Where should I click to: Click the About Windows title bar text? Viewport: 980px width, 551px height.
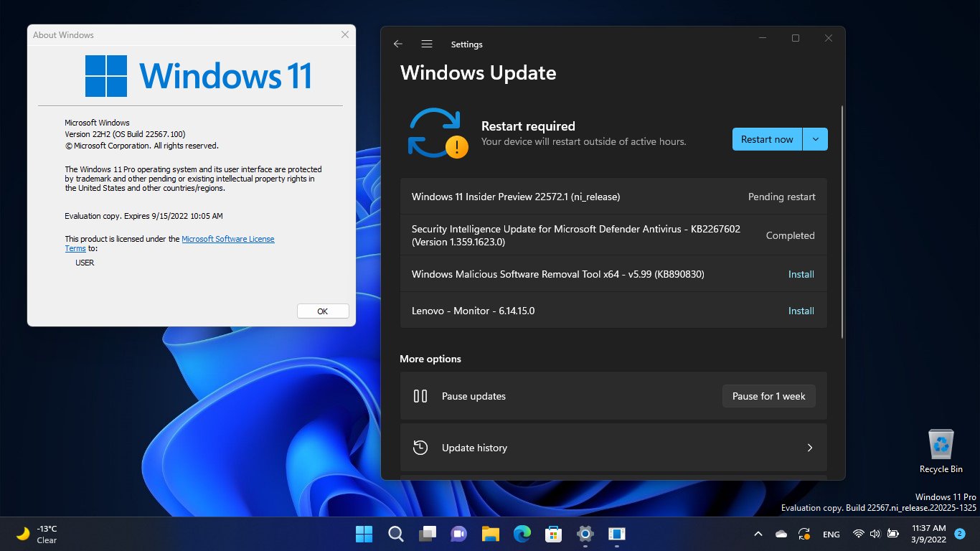tap(63, 35)
